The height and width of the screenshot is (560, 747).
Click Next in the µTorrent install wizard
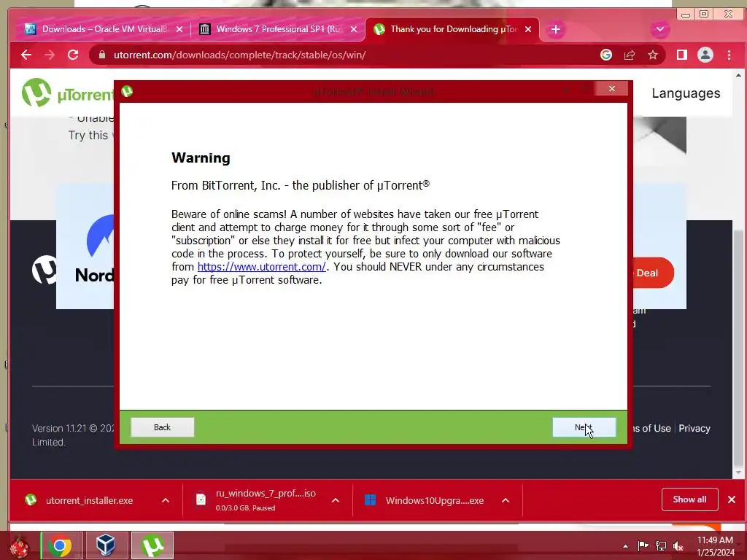point(584,427)
